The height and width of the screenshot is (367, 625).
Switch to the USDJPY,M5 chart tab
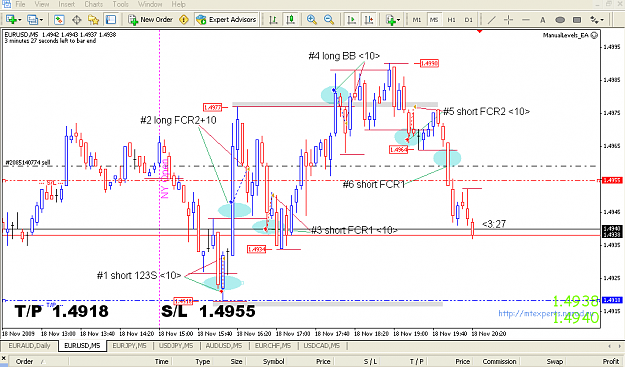176,345
